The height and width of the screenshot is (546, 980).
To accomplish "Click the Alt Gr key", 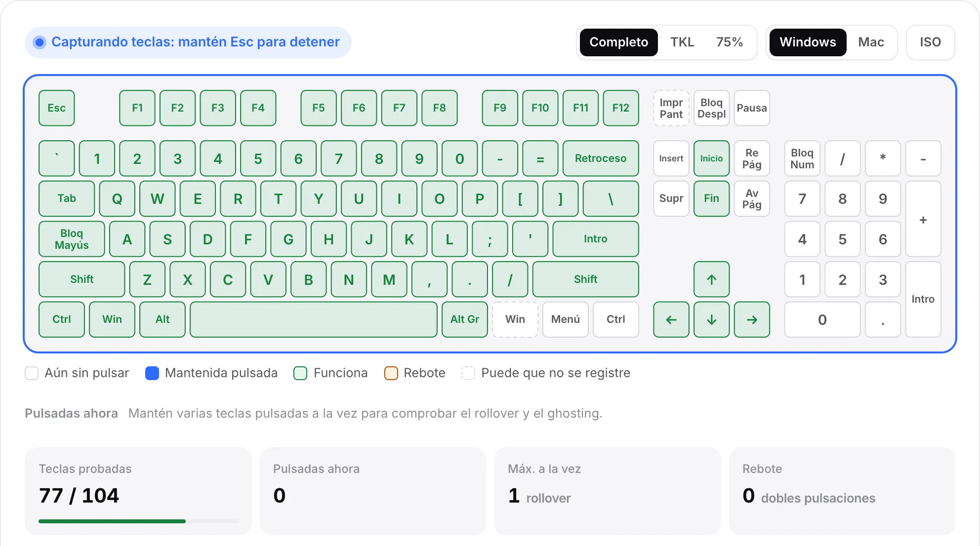I will (464, 319).
